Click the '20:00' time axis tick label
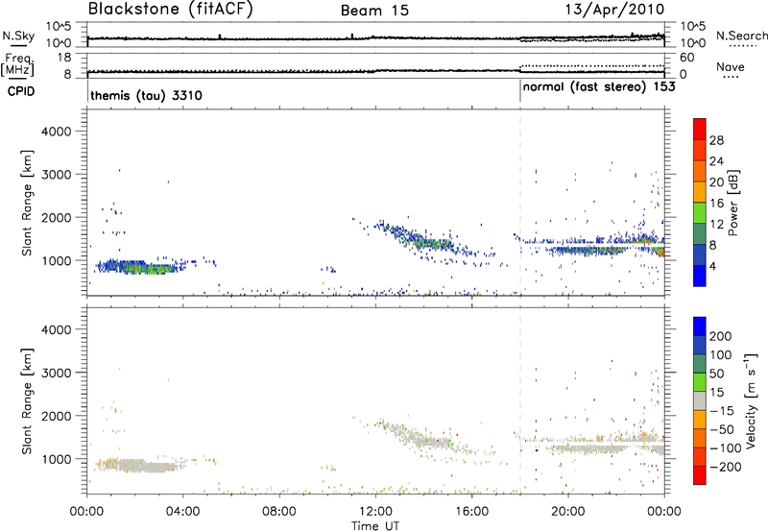This screenshot has height=532, width=768. [567, 512]
